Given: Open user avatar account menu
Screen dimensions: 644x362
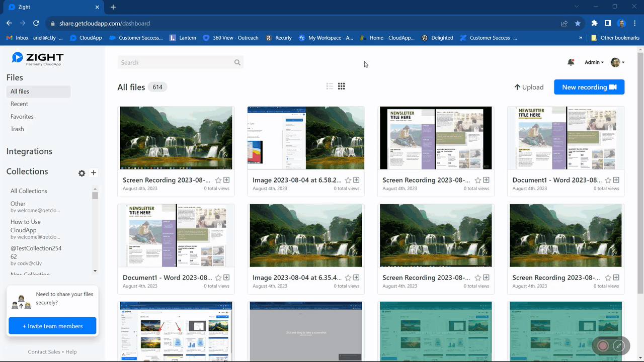Looking at the screenshot, I should point(617,62).
